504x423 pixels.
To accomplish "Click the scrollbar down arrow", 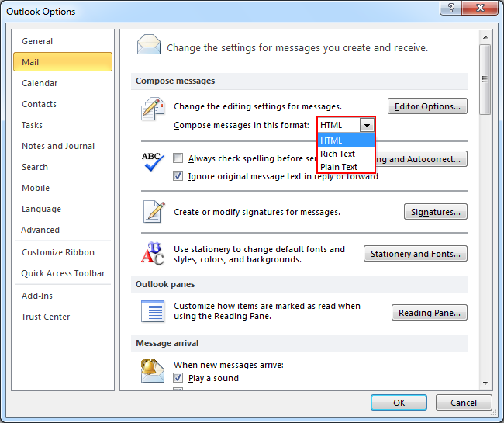I will (485, 383).
